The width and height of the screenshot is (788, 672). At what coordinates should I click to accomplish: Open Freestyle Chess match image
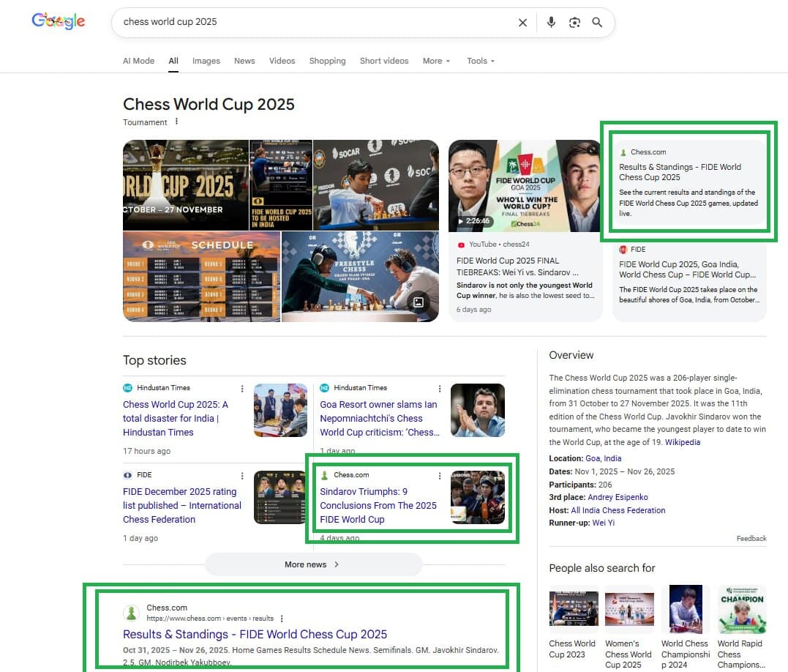pyautogui.click(x=360, y=277)
